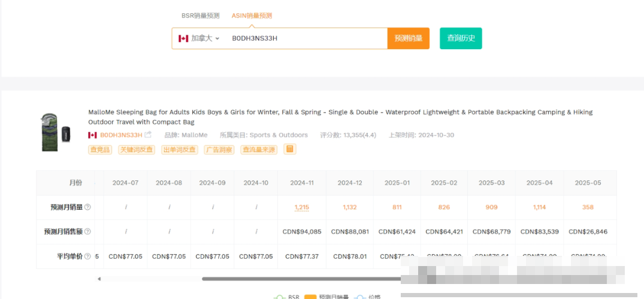Click the 811 monthly sales value
644x299 pixels.
397,207
